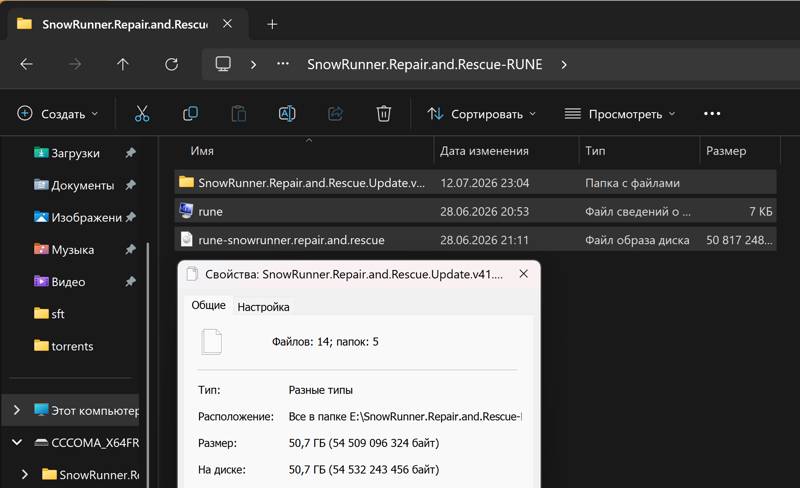Image resolution: width=800 pixels, height=488 pixels.
Task: Refresh the current folder
Action: 171,64
